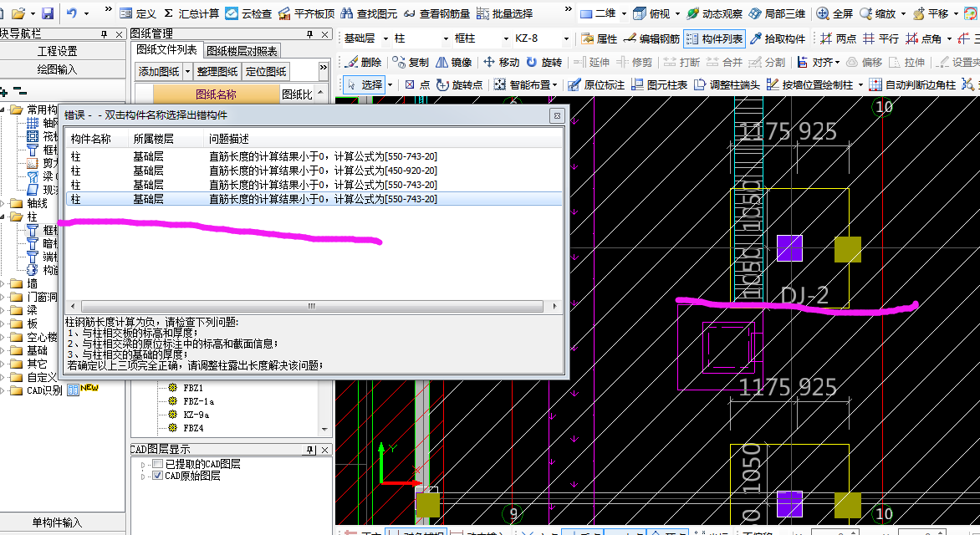Click 定位图纸 button
The image size is (980, 535).
coord(266,71)
